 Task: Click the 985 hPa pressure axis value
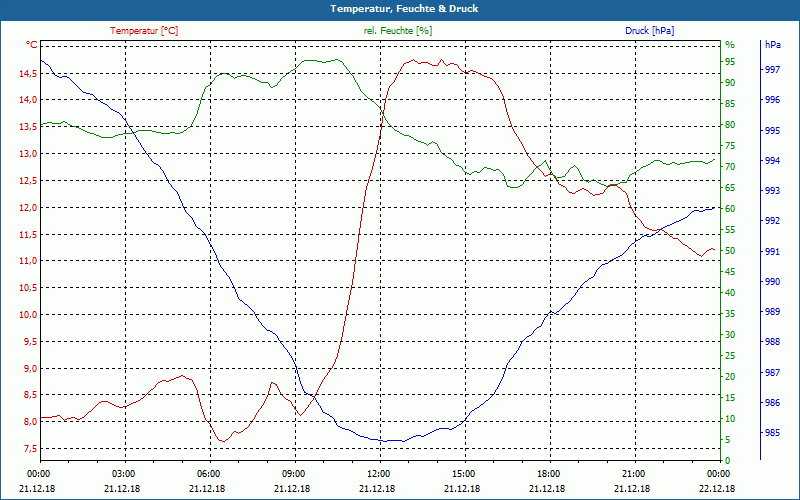772,433
